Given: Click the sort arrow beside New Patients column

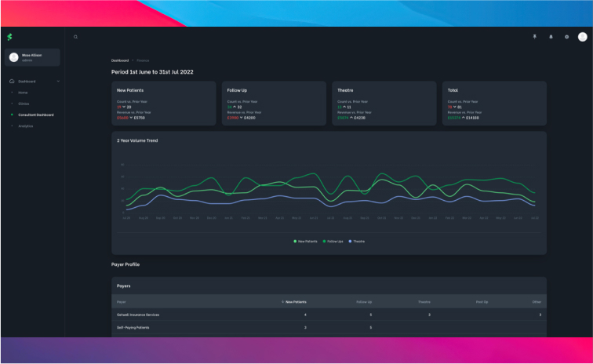Looking at the screenshot, I should click(282, 301).
